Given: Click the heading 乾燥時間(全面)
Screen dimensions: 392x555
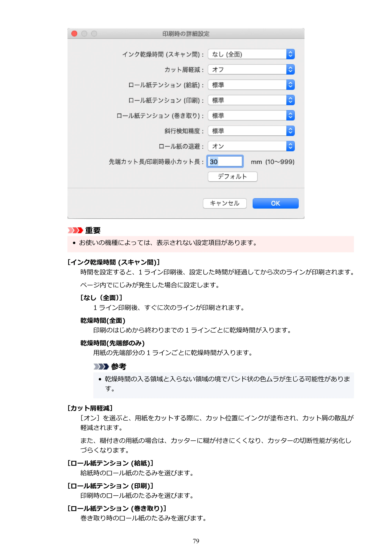Looking at the screenshot, I should tap(103, 321).
